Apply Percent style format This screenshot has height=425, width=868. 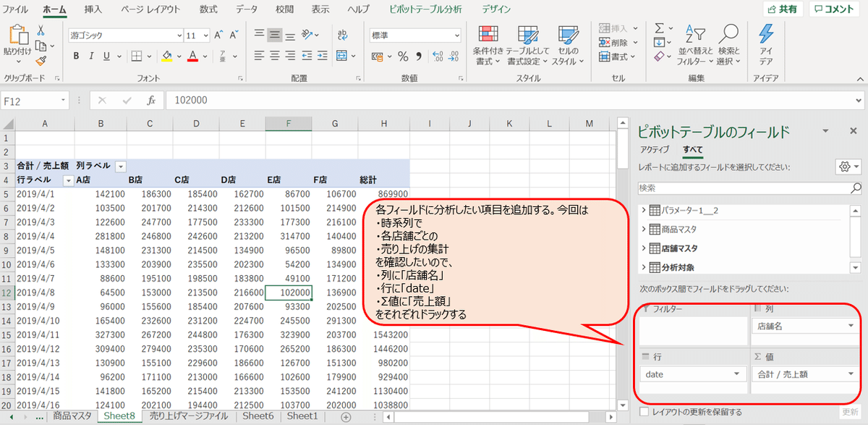[403, 56]
